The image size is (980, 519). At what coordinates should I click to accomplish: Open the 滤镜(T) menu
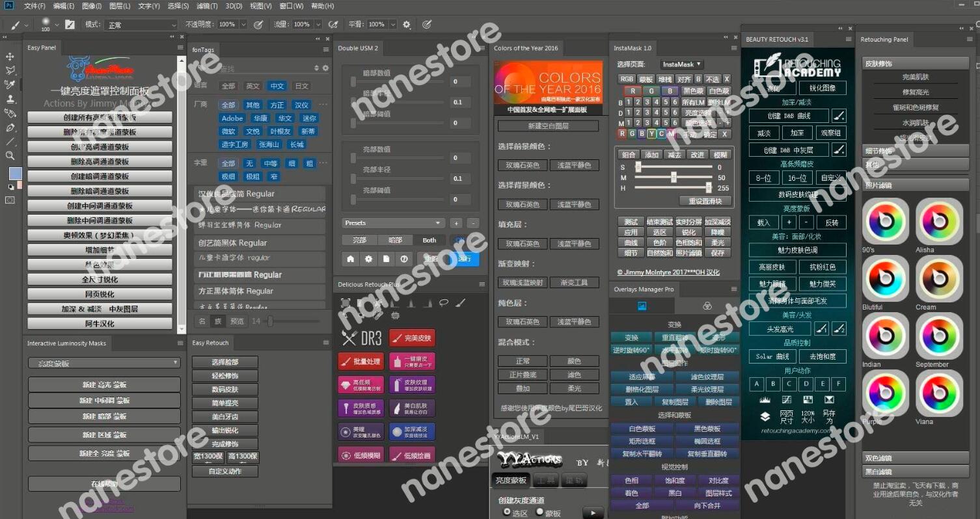click(x=208, y=6)
